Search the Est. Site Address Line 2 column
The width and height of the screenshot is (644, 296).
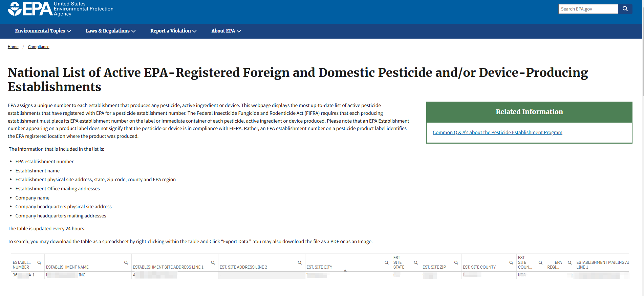[300, 263]
